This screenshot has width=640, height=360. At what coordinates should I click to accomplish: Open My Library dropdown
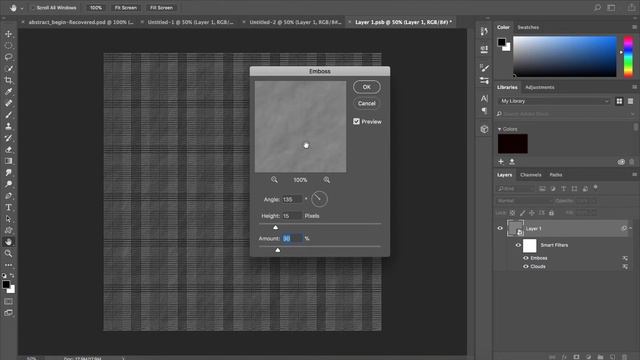(x=554, y=101)
